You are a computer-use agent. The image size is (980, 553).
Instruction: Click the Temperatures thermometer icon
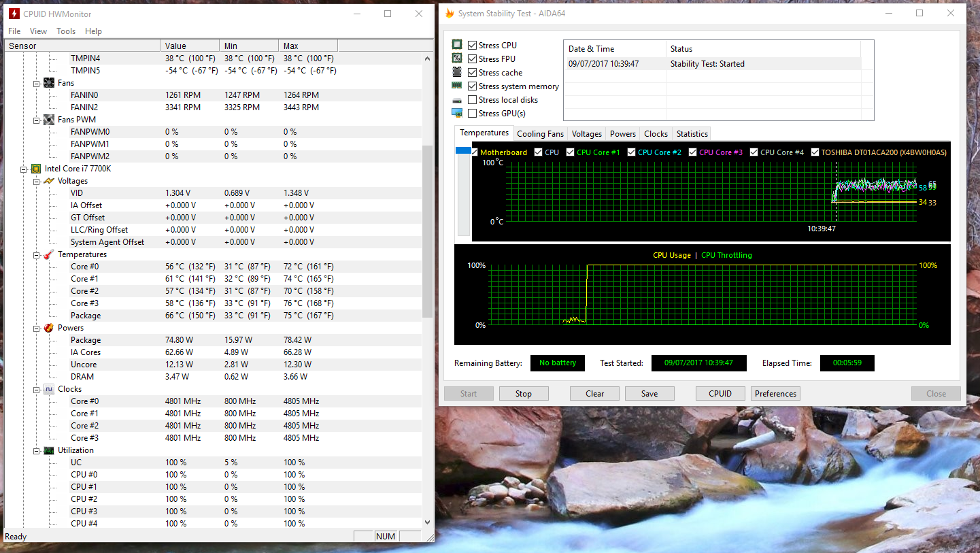pyautogui.click(x=49, y=254)
